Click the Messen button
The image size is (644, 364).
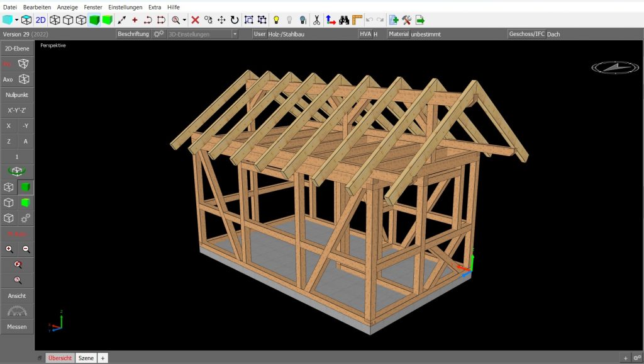pos(17,327)
